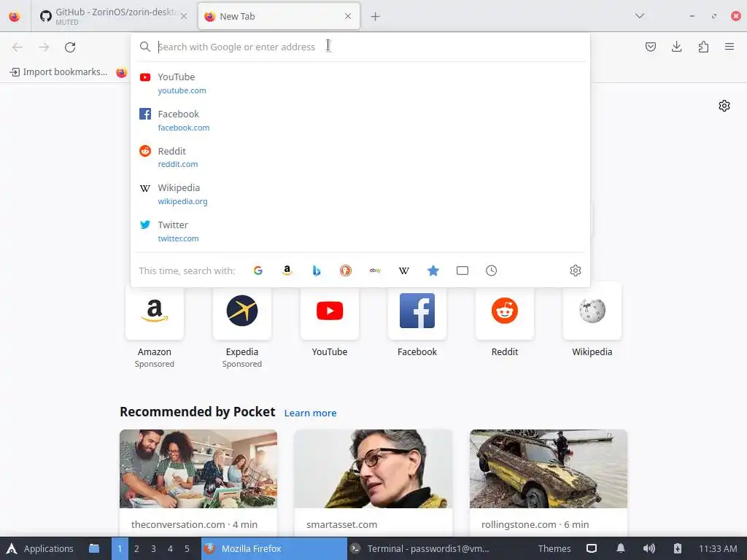Image resolution: width=747 pixels, height=560 pixels.
Task: Search this time with Bing icon
Action: [x=317, y=271]
